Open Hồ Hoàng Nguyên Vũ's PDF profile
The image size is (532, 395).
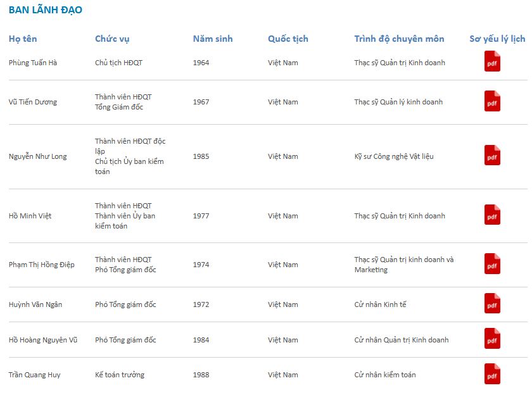[492, 339]
